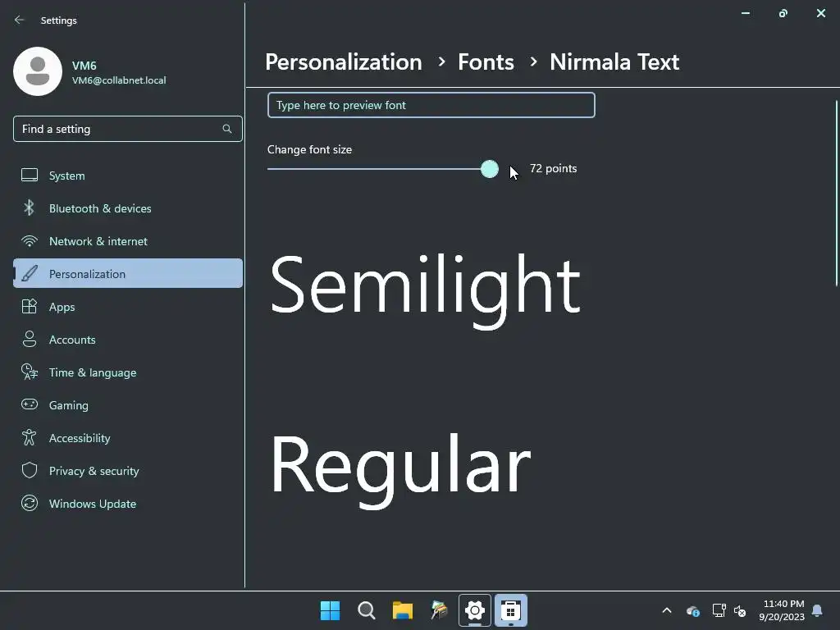The width and height of the screenshot is (840, 630).
Task: Open the cloud sync tray icon
Action: point(693,610)
